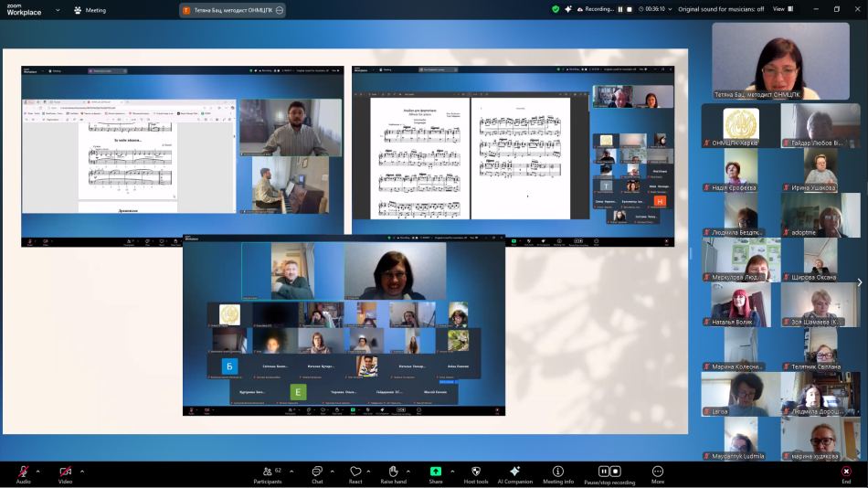Toggle Original sound for musicians
This screenshot has height=488, width=868.
click(x=721, y=9)
